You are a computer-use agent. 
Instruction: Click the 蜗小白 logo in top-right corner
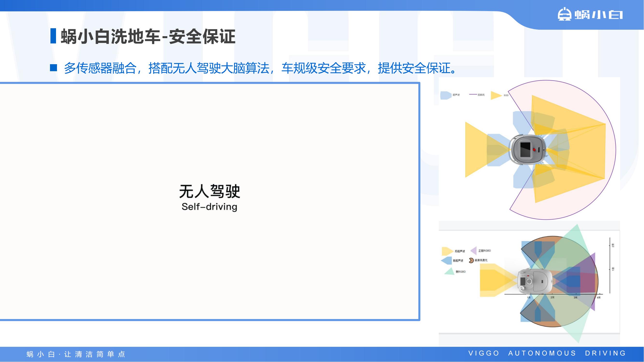590,14
